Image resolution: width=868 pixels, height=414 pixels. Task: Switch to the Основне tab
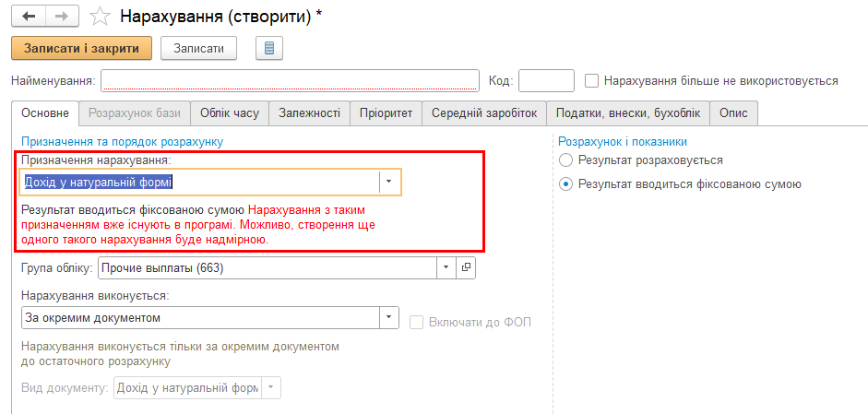(x=45, y=113)
